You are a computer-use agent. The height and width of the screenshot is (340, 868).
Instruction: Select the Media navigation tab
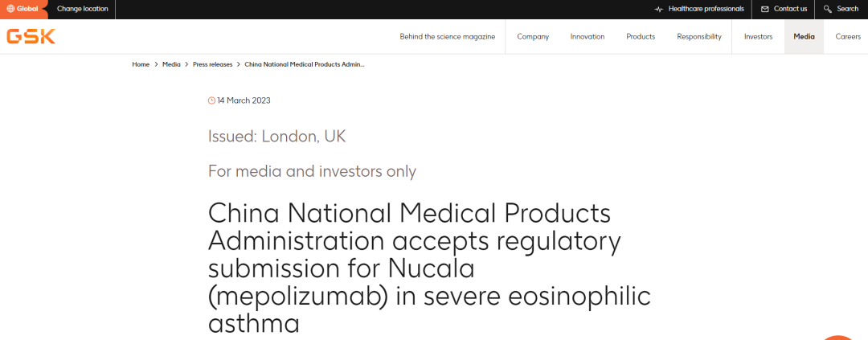(x=804, y=36)
